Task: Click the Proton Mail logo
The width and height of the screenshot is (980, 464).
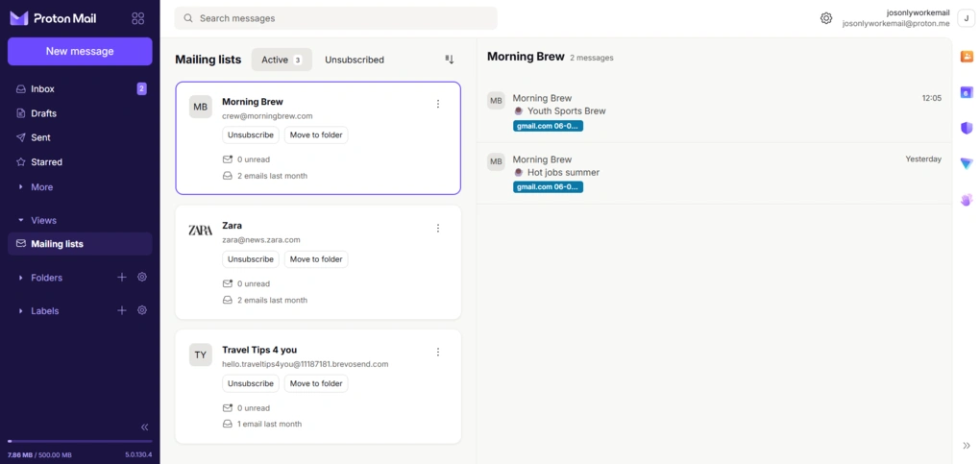Action: tap(53, 18)
